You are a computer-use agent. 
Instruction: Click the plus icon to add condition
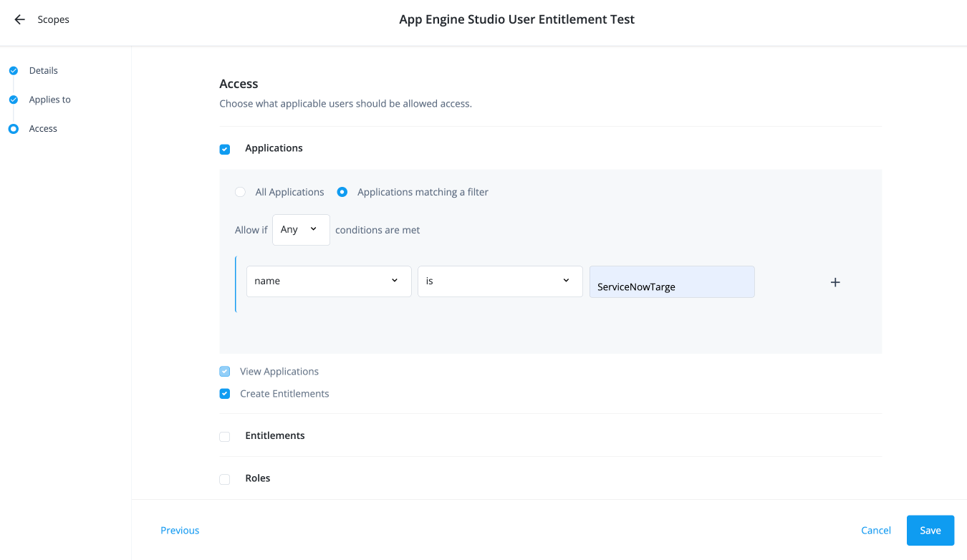tap(834, 282)
